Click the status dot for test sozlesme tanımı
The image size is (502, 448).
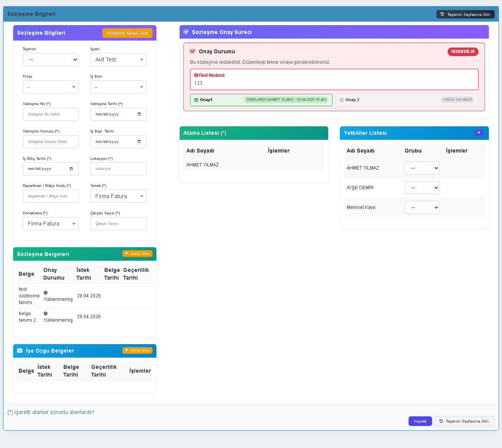tap(46, 293)
